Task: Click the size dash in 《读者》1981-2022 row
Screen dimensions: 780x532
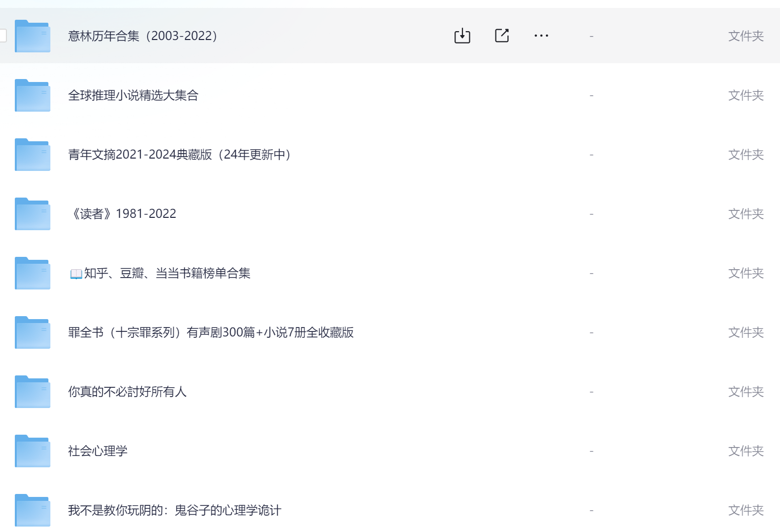Action: (591, 214)
